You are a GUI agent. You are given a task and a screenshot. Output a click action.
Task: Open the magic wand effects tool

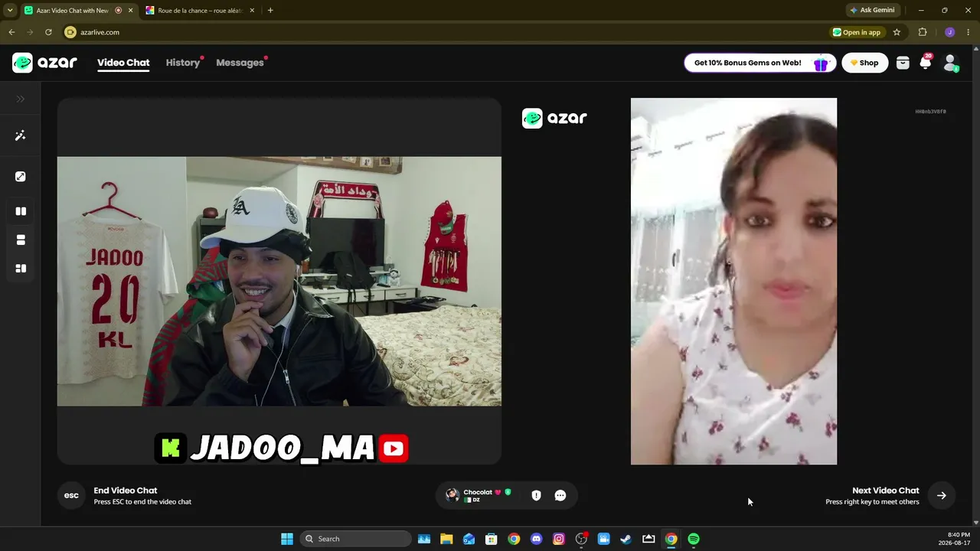[21, 135]
